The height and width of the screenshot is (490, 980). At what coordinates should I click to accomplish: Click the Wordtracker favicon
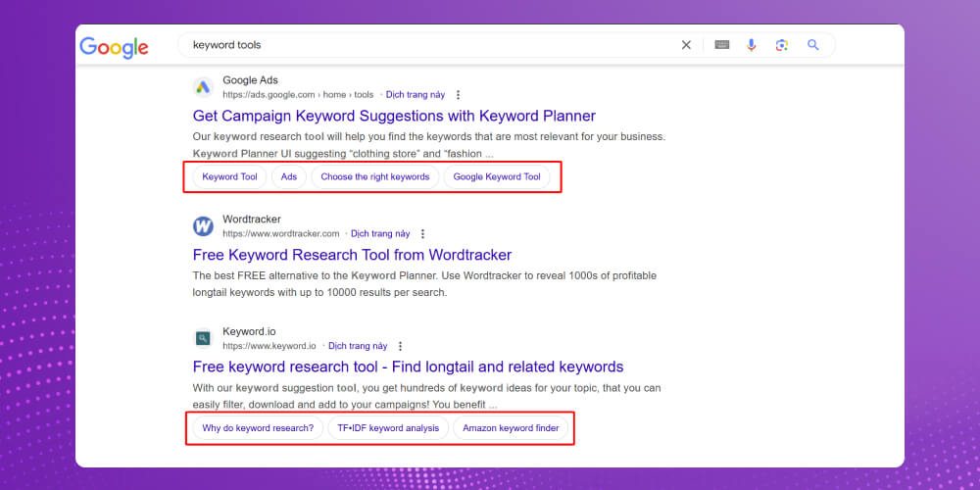click(x=203, y=226)
